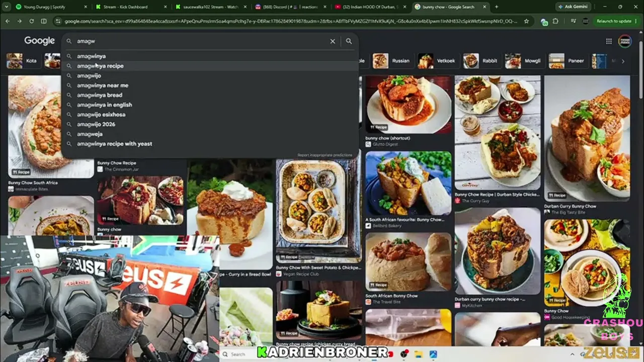Show more filter chips with right arrow

point(623,61)
